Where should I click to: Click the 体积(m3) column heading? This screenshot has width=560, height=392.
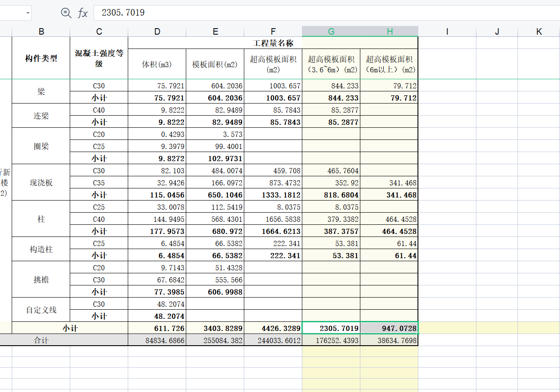tap(157, 64)
